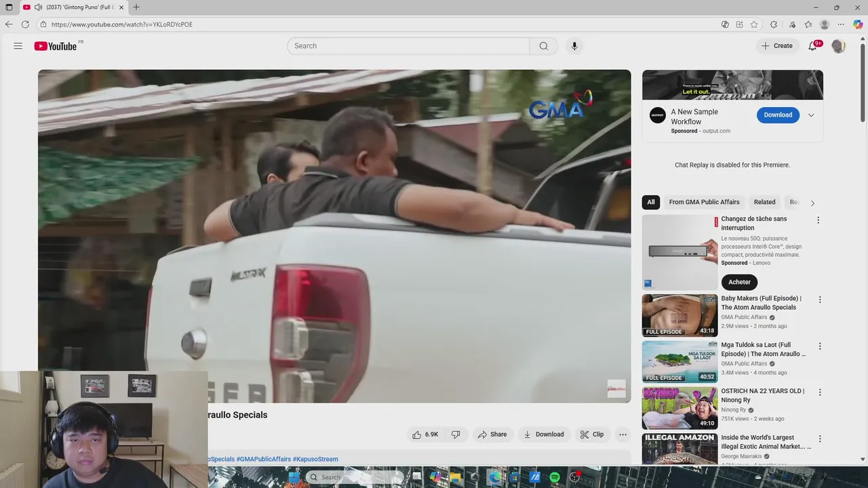Screen dimensions: 868x488
Task: Open the split screen icon in address bar
Action: 739,24
